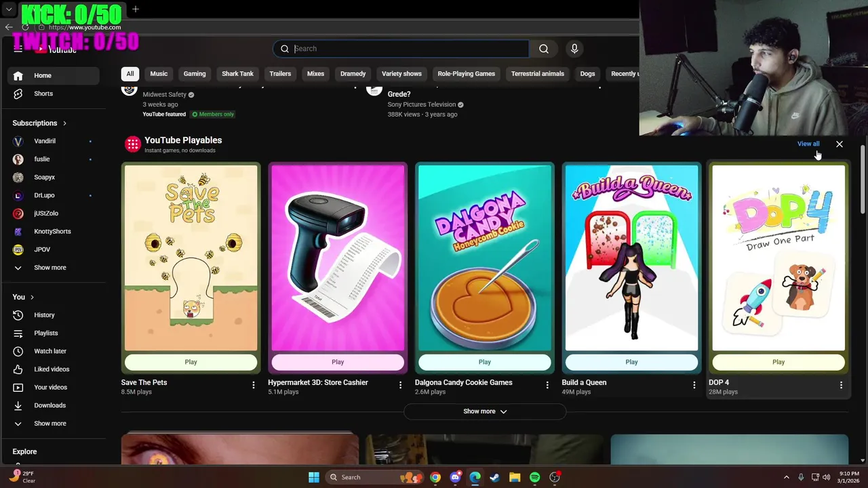
Task: Open the fuslie channel subscription
Action: 54,159
